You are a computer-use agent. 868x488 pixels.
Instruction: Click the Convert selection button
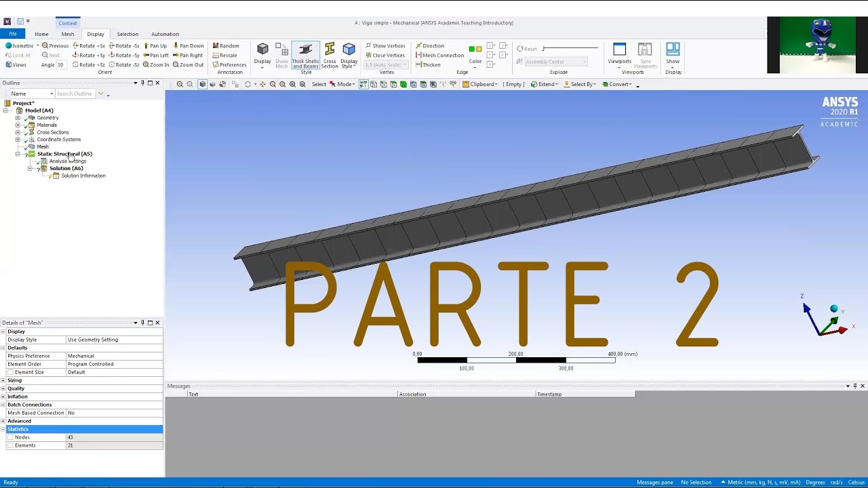tap(618, 84)
